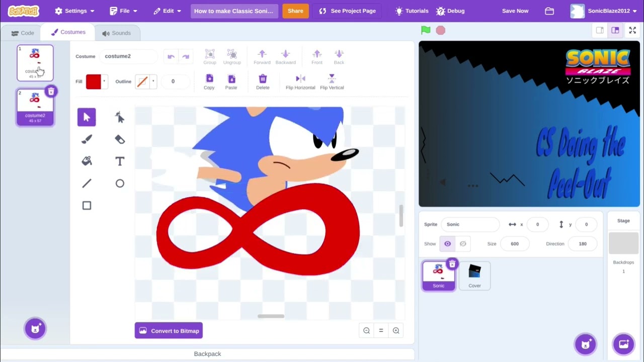Switch to small stage layout
This screenshot has width=644, height=362.
tap(600, 31)
